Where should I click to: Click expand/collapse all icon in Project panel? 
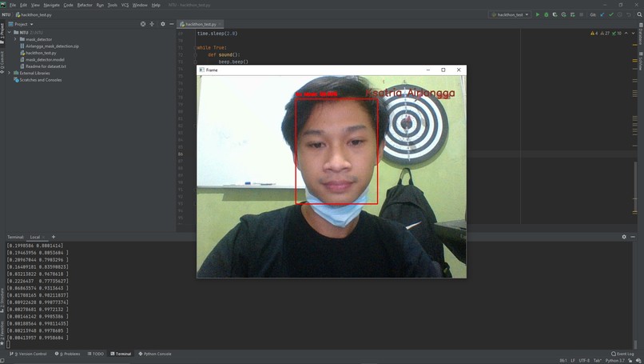[x=152, y=24]
